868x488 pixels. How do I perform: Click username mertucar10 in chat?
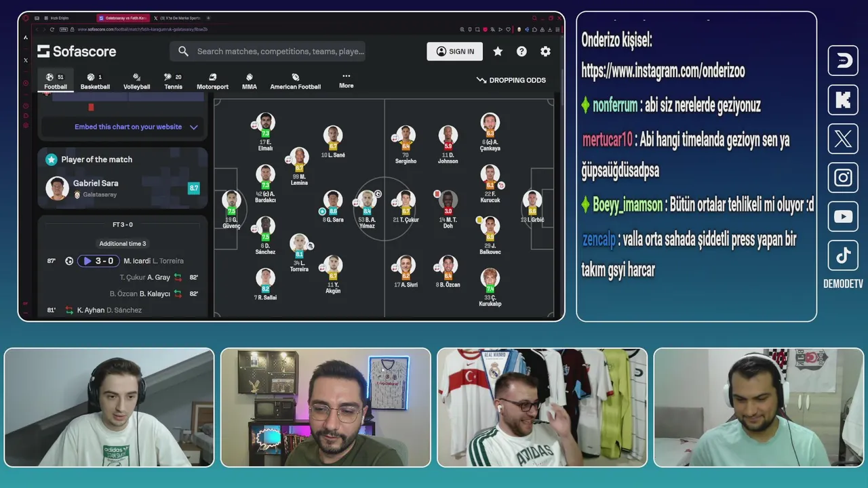tap(608, 140)
